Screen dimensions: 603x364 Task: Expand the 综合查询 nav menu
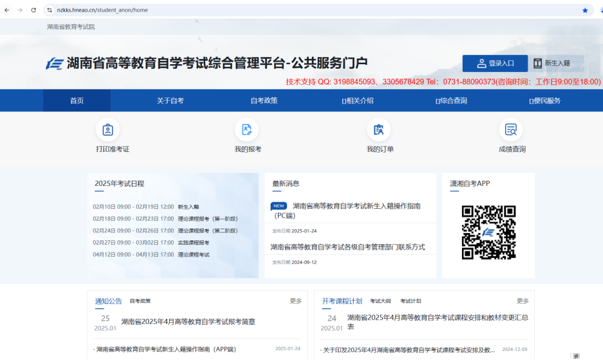[452, 101]
